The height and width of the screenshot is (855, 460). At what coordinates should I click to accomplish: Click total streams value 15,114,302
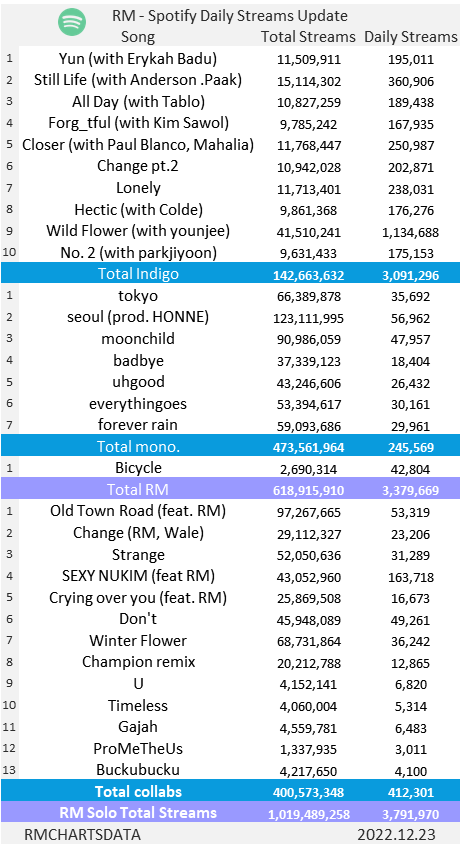(x=308, y=81)
